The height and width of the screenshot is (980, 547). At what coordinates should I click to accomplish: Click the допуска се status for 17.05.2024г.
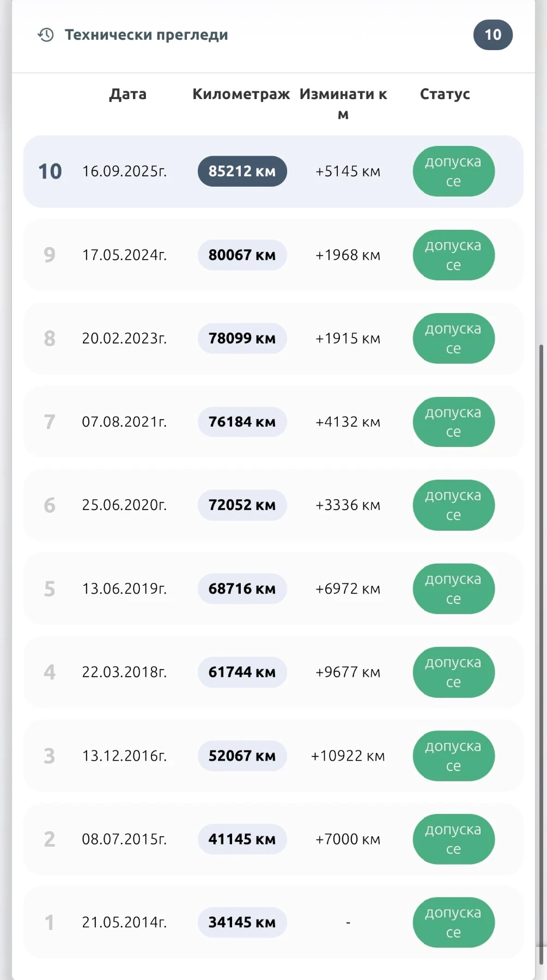pyautogui.click(x=453, y=255)
